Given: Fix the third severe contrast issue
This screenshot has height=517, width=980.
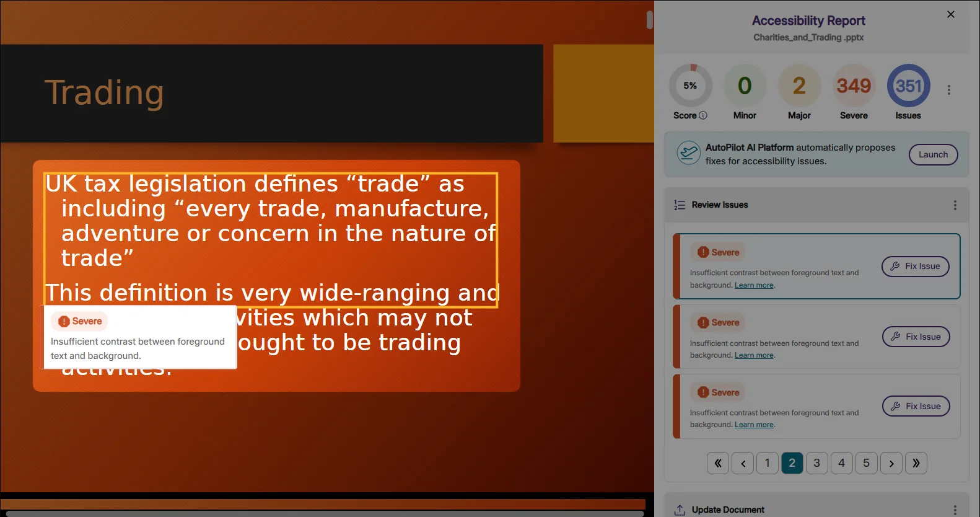Looking at the screenshot, I should 916,407.
